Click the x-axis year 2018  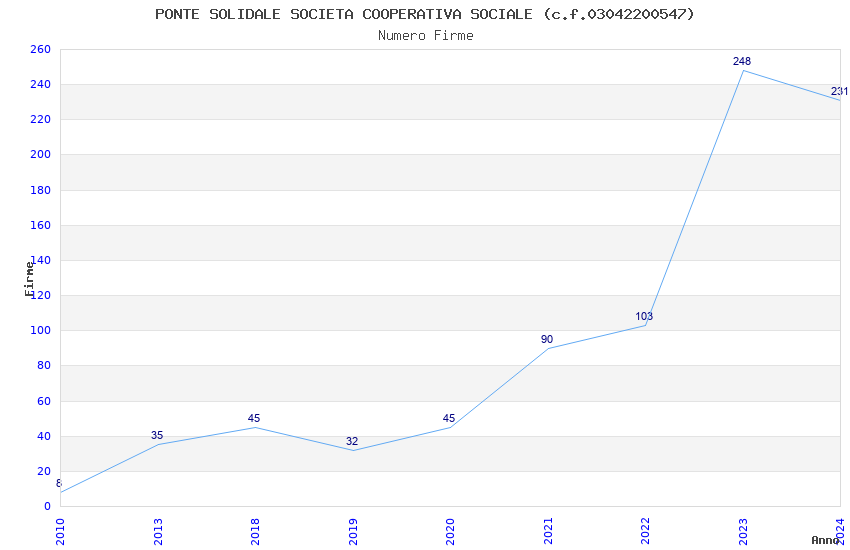[255, 532]
